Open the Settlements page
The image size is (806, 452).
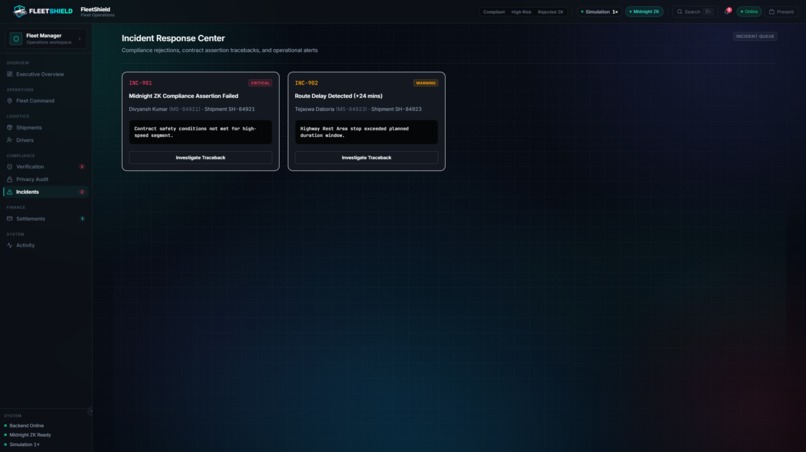[x=46, y=219]
